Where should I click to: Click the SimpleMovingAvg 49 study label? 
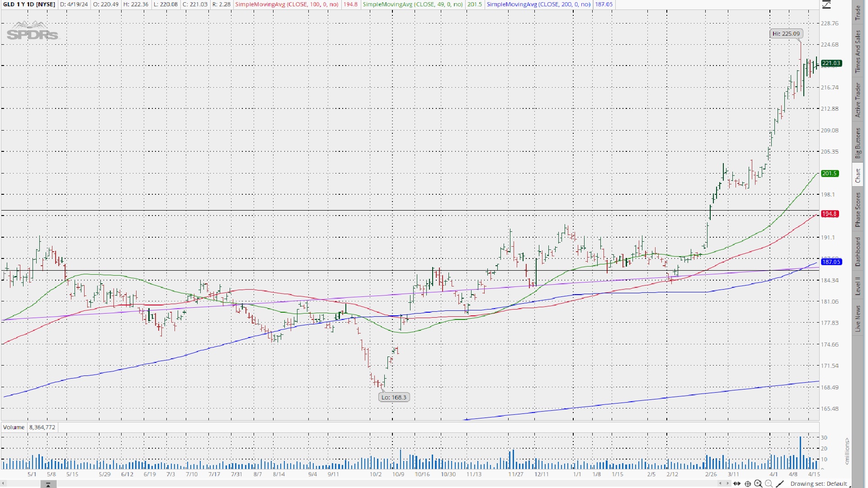point(413,4)
